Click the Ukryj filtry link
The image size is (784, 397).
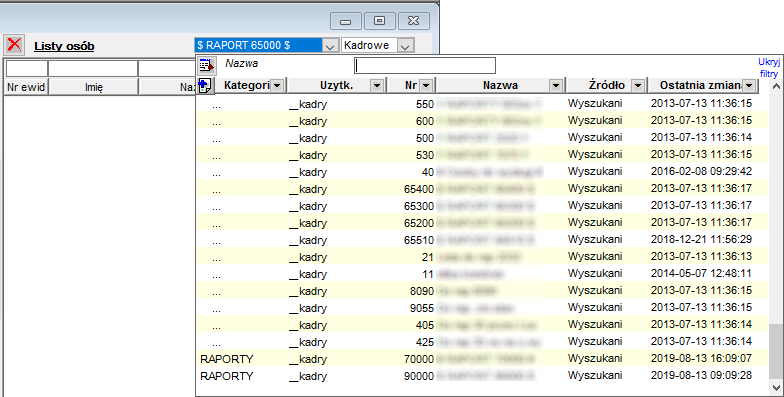point(769,68)
